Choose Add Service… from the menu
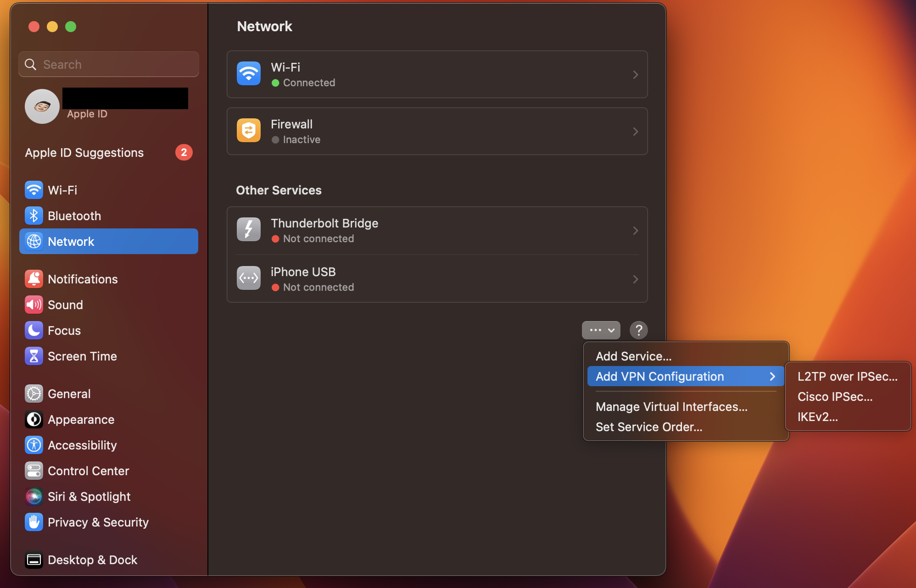 686,356
